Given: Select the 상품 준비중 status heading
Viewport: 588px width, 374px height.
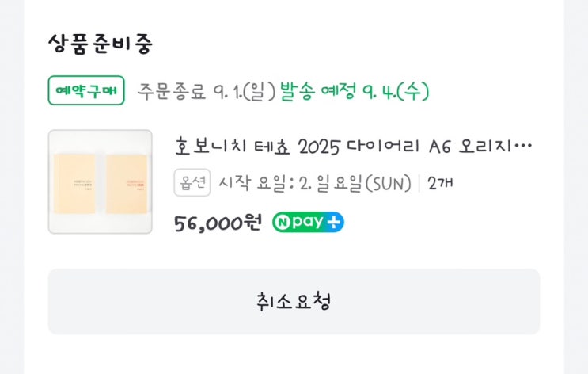Looking at the screenshot, I should (101, 44).
